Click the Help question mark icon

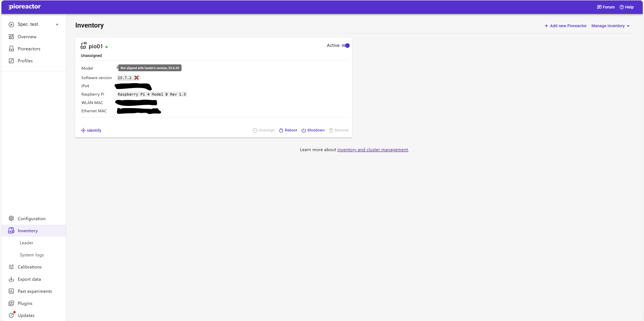622,7
